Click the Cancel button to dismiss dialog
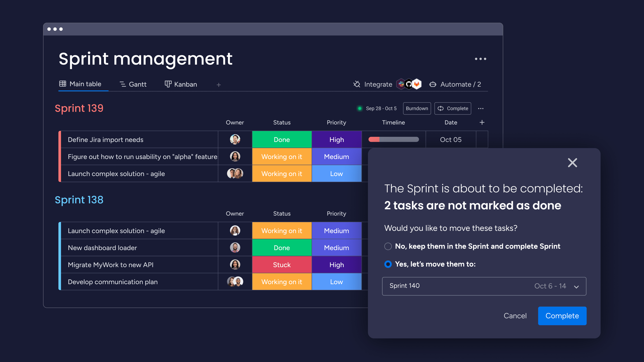Viewport: 644px width, 362px height. click(514, 316)
